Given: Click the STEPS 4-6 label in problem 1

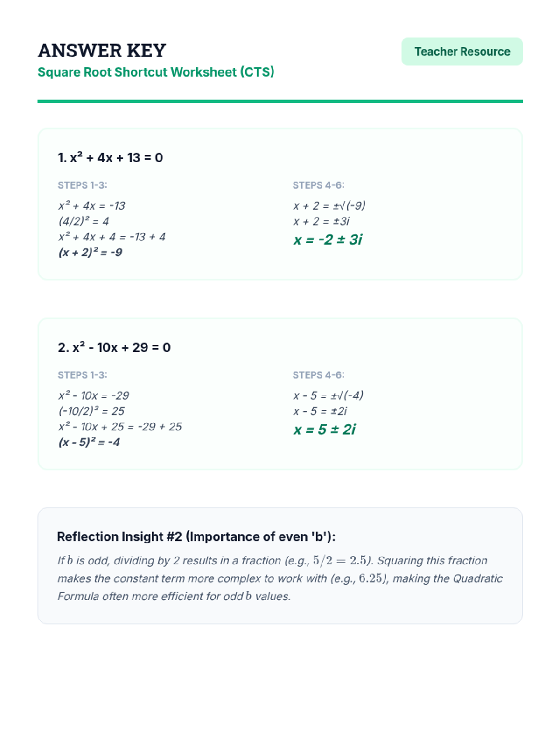Looking at the screenshot, I should [318, 185].
